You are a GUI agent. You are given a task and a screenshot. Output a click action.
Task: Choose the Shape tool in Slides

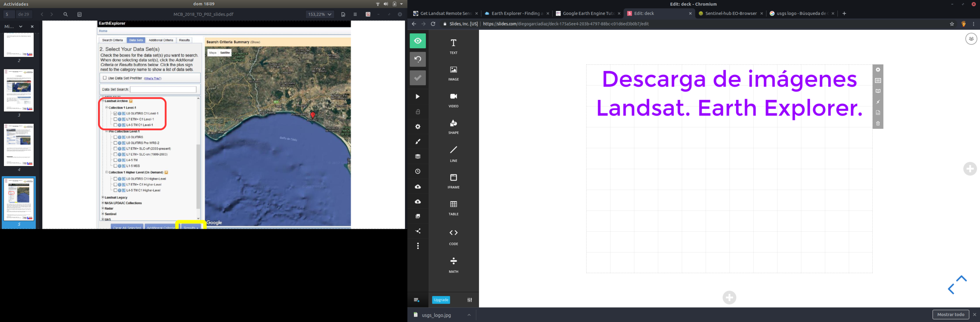pyautogui.click(x=453, y=127)
